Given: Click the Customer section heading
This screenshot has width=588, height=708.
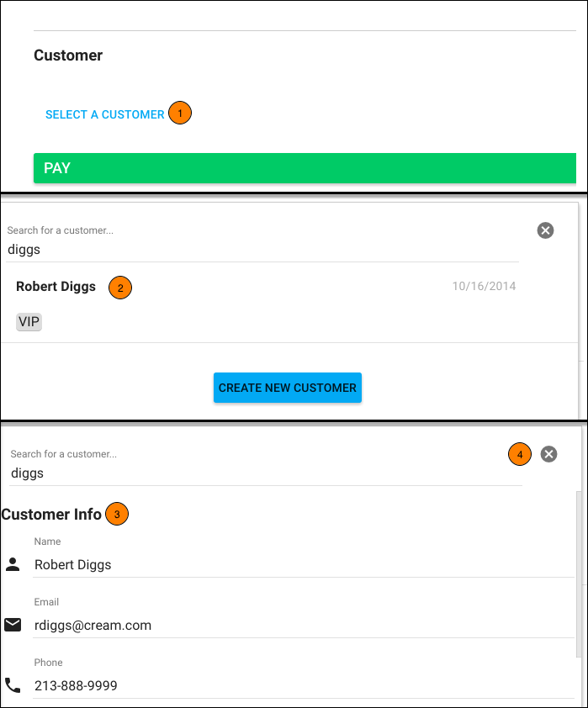Looking at the screenshot, I should tap(67, 55).
